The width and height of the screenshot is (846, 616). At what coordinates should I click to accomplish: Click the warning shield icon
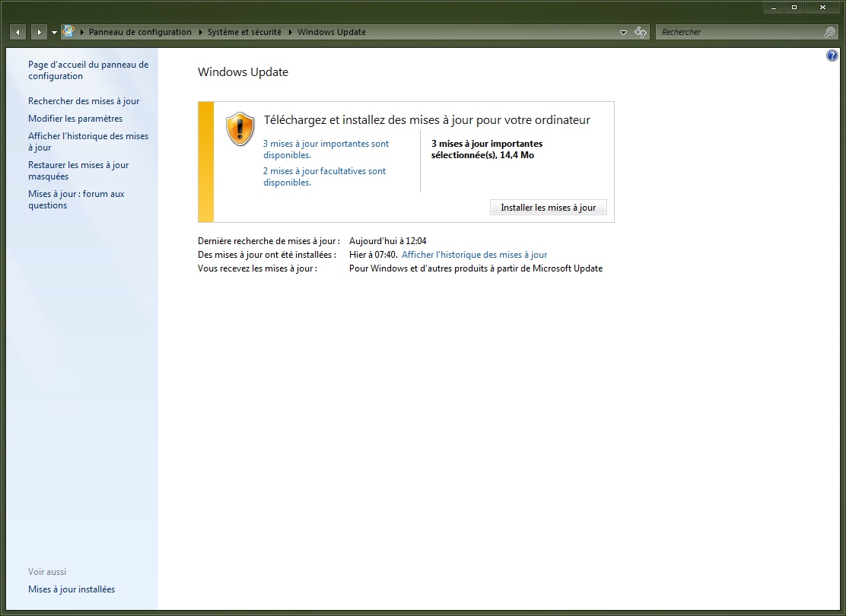240,129
